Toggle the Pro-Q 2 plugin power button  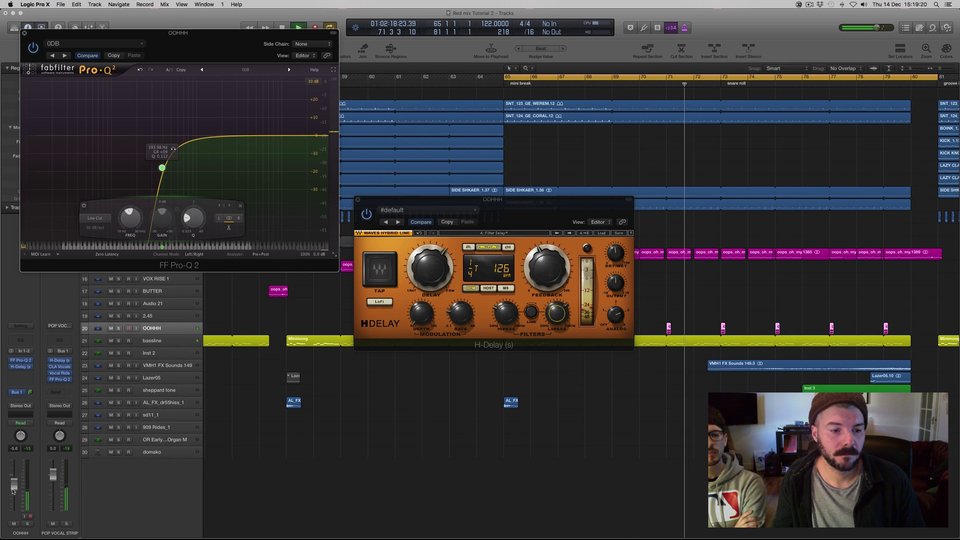pos(32,47)
